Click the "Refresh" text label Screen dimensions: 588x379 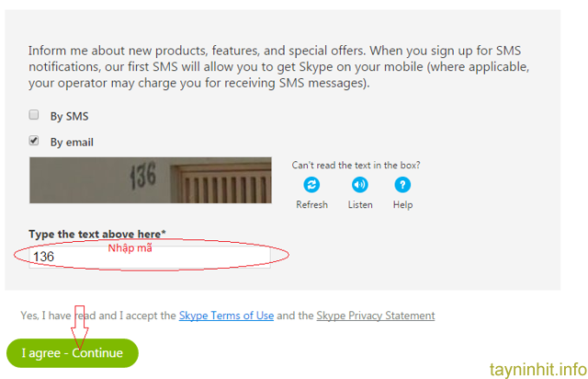pyautogui.click(x=311, y=204)
